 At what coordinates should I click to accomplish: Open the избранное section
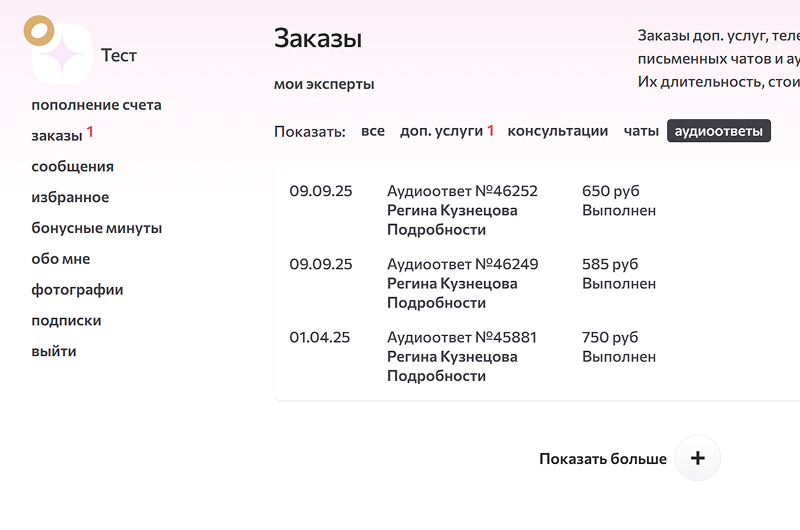point(70,198)
